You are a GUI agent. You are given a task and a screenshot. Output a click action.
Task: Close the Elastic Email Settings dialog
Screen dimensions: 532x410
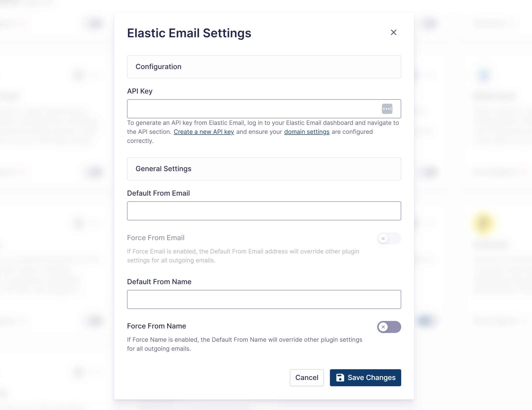click(393, 33)
